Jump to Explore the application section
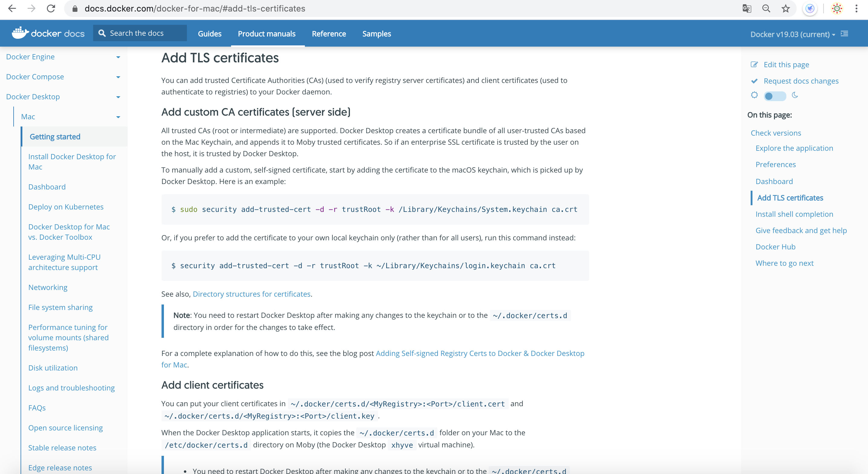 pos(794,148)
